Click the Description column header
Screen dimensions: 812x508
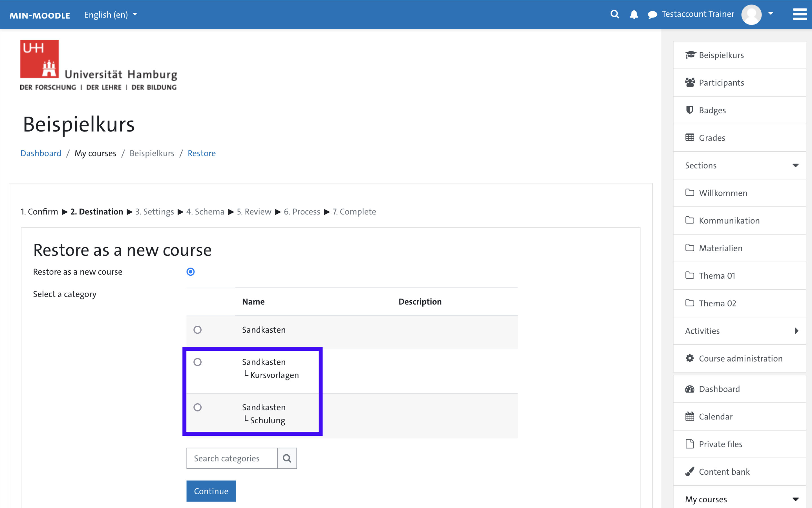click(x=420, y=301)
